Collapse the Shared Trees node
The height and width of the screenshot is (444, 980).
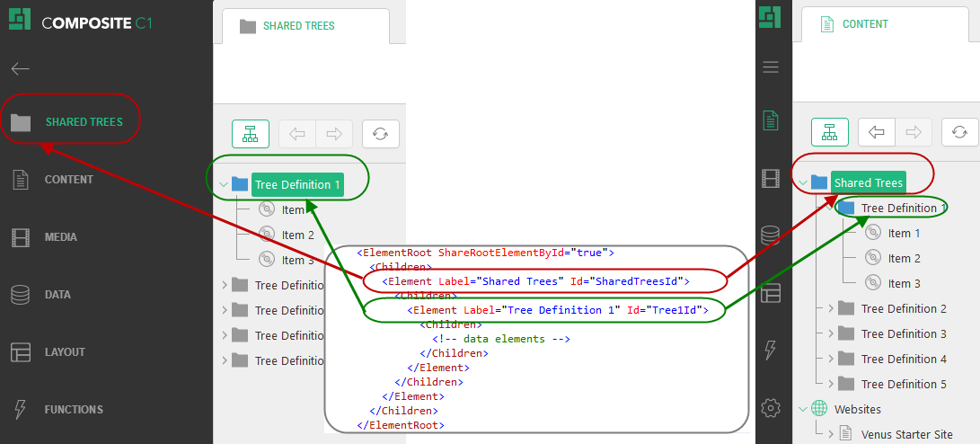pos(803,183)
